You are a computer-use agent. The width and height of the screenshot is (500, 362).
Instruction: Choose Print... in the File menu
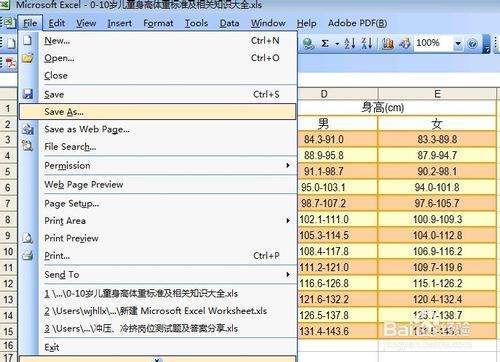[x=157, y=256]
